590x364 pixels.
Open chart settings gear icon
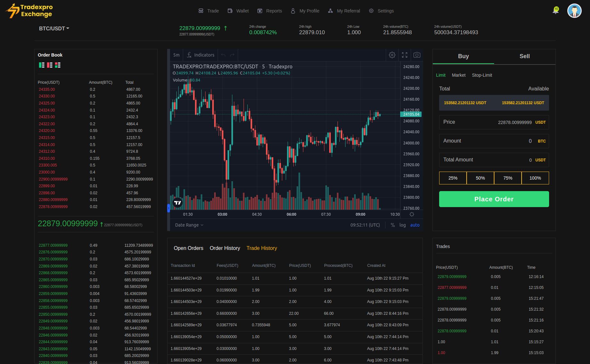(392, 55)
